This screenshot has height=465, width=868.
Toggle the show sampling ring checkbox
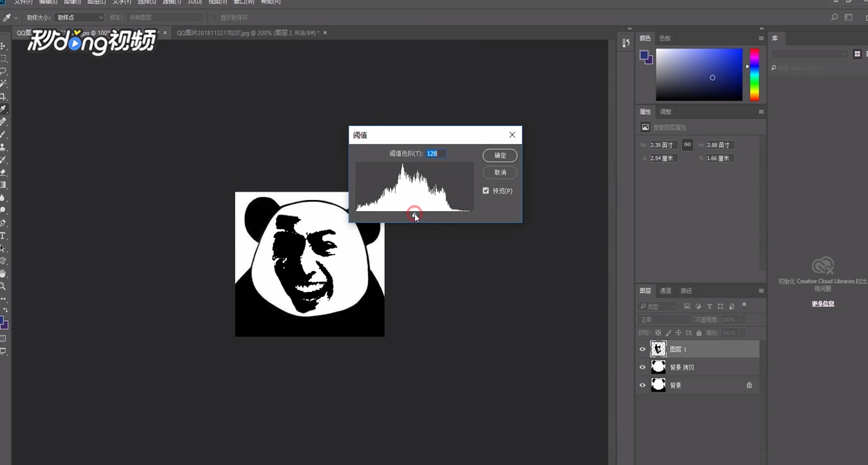215,17
